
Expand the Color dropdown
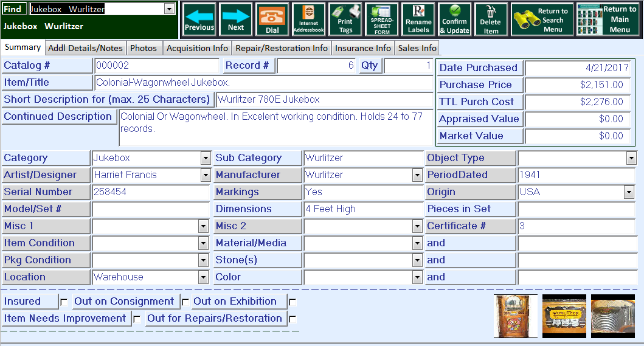pos(417,277)
